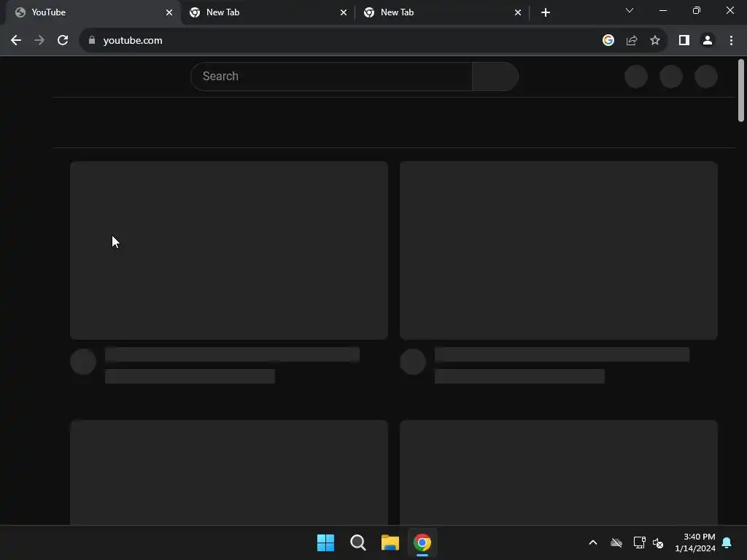The height and width of the screenshot is (560, 747).
Task: Open a new tab with the plus button
Action: 546,12
